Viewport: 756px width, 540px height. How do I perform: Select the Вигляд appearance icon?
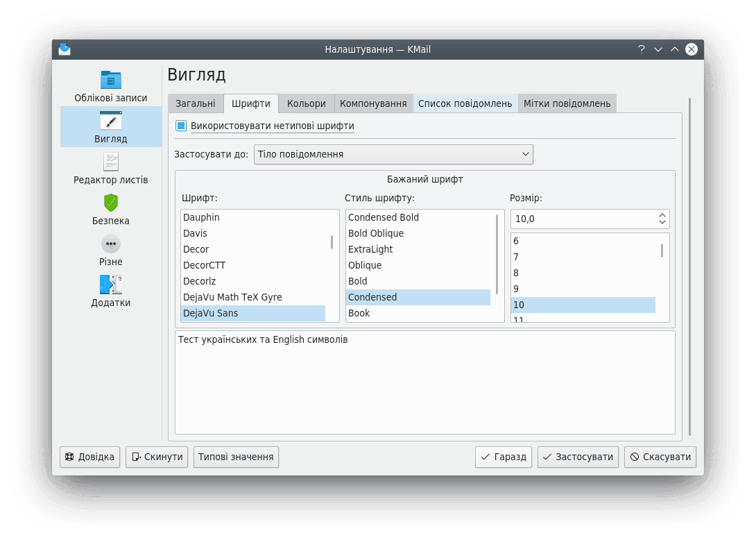(x=111, y=121)
